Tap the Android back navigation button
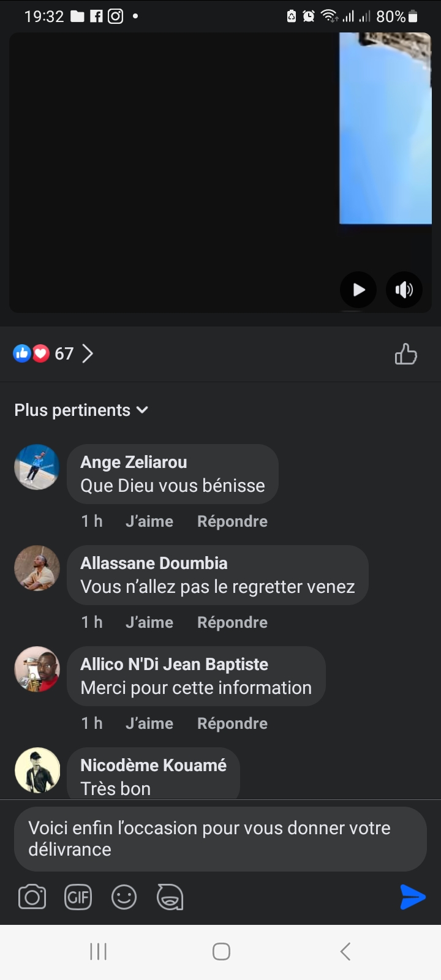Image resolution: width=441 pixels, height=980 pixels. pos(345,951)
